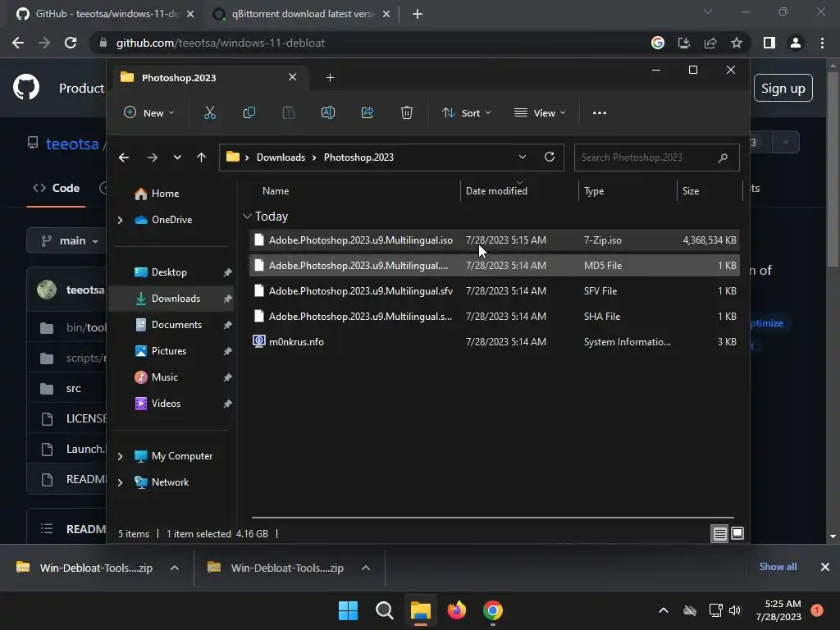840x630 pixels.
Task: Open Videos in navigation pane
Action: click(171, 404)
